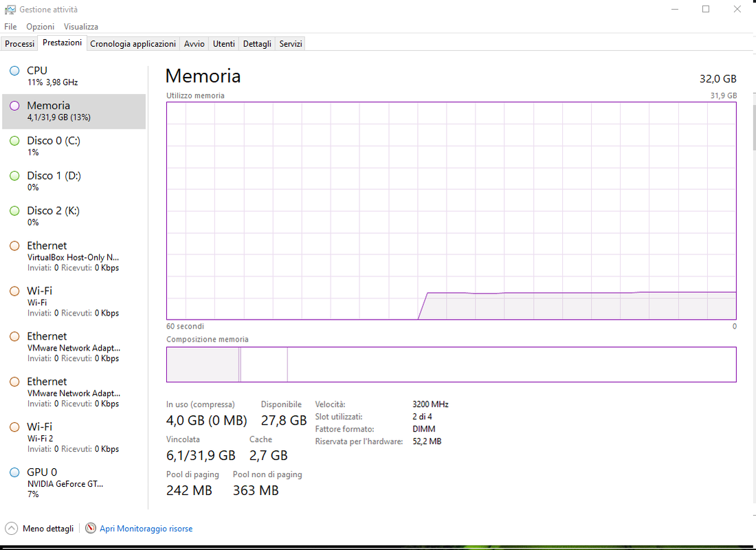756x550 pixels.
Task: Click the 2 di 4 slots value
Action: point(422,417)
